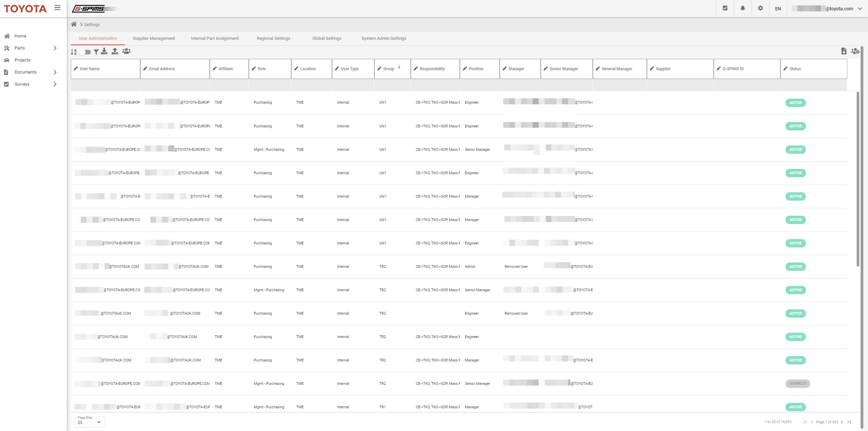Go to Projects in the sidebar

point(22,60)
